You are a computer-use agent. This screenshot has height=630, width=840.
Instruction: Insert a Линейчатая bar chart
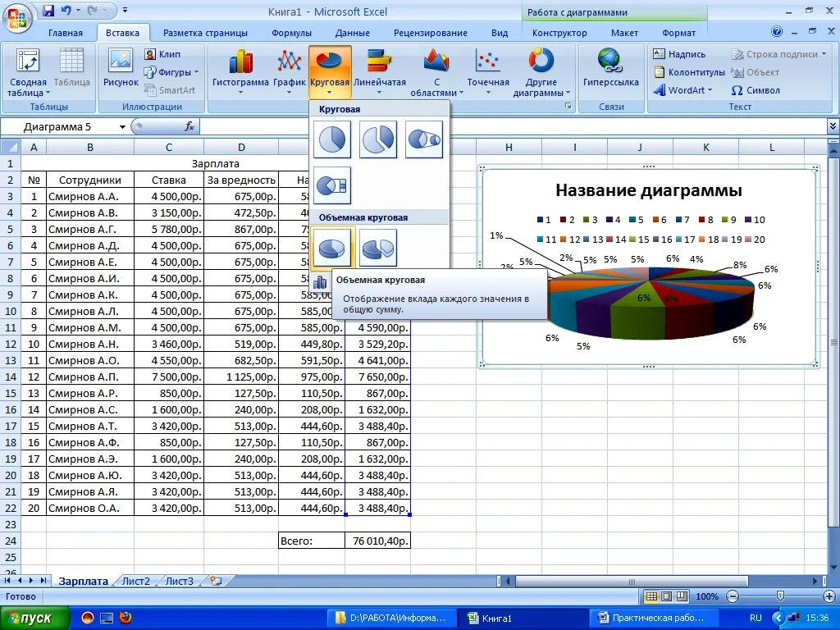tap(379, 72)
